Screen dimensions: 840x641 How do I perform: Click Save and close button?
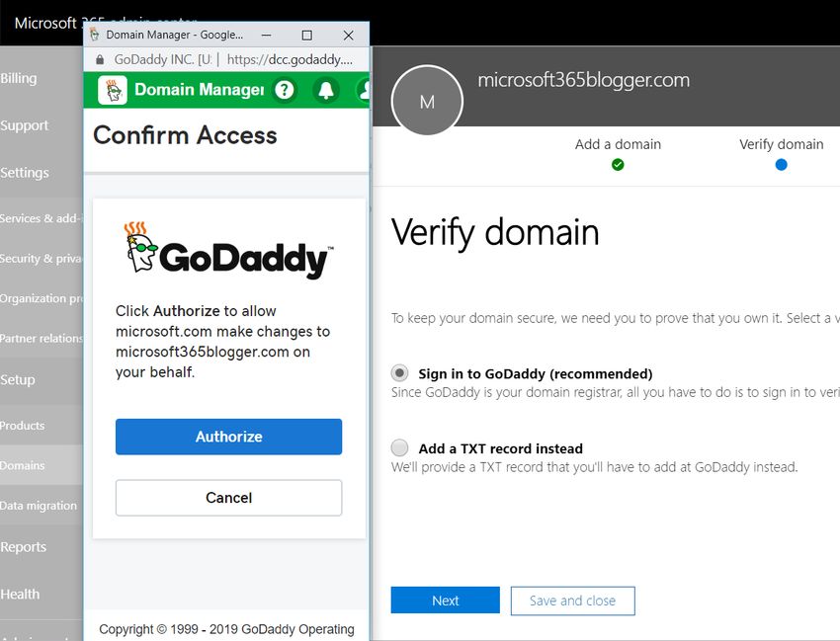[x=572, y=601]
